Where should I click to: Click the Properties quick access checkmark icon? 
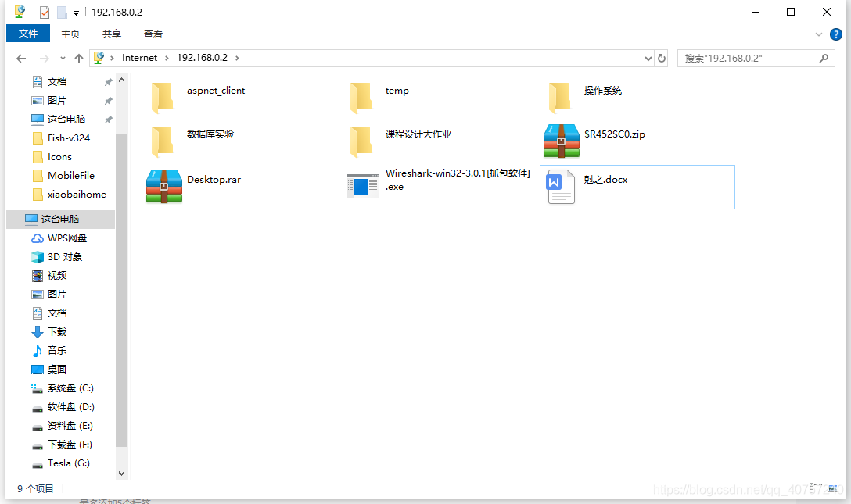(x=45, y=12)
